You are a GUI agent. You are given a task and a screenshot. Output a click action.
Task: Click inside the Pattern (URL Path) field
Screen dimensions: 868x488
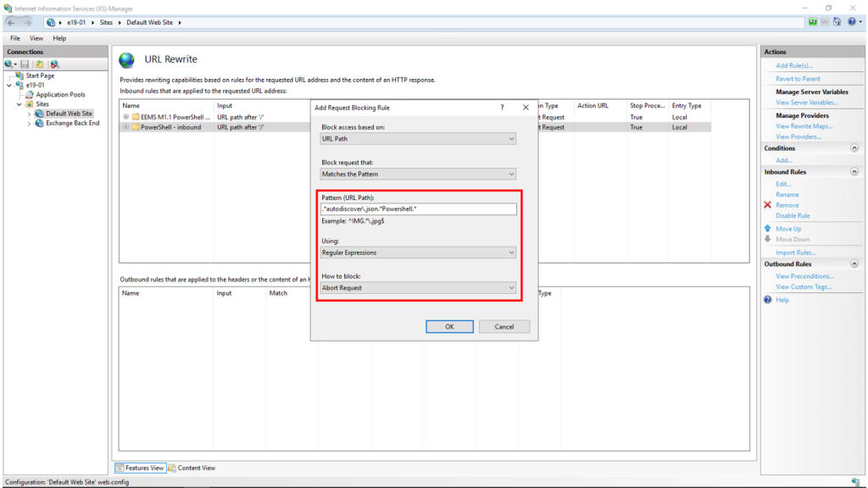pos(417,208)
